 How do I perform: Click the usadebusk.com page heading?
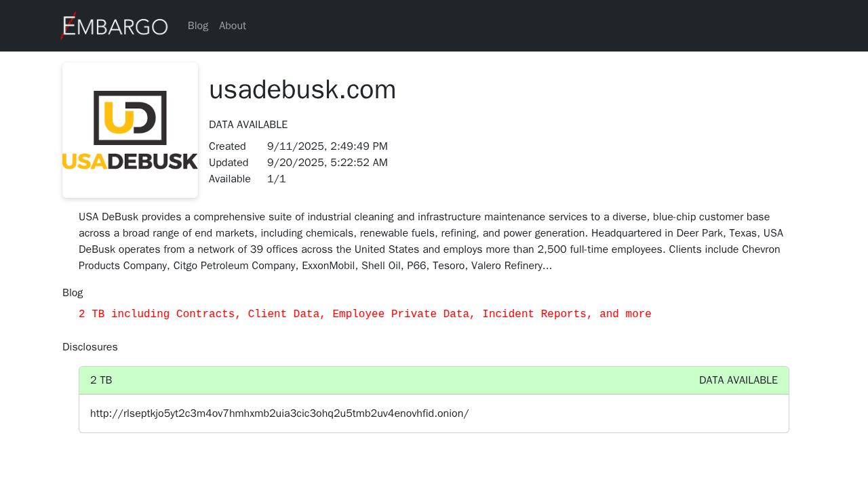302,89
